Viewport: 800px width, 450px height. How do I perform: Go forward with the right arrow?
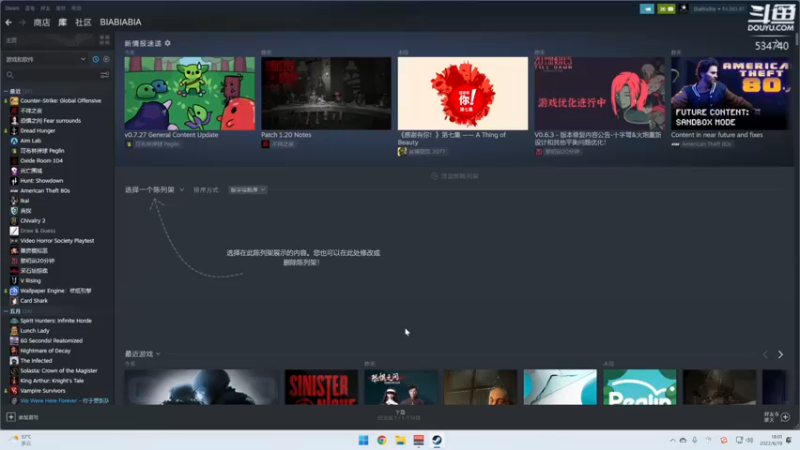tap(22, 22)
